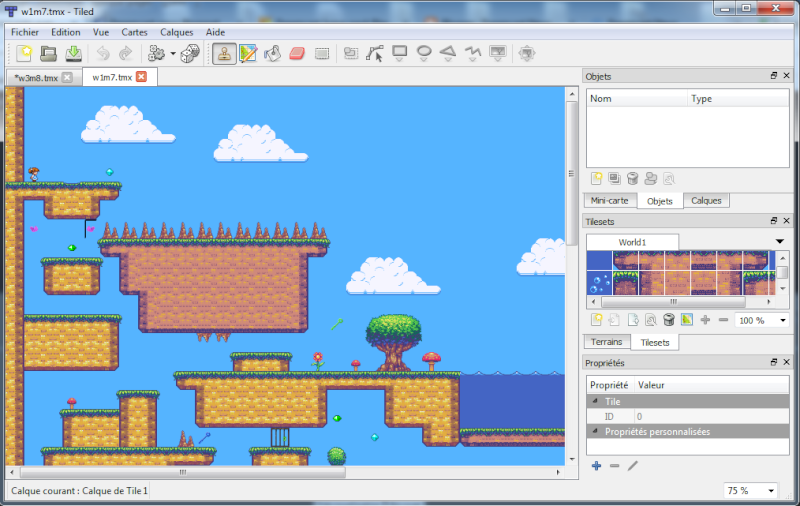The width and height of the screenshot is (800, 506).
Task: Choose the Select Objects tool
Action: tap(351, 53)
